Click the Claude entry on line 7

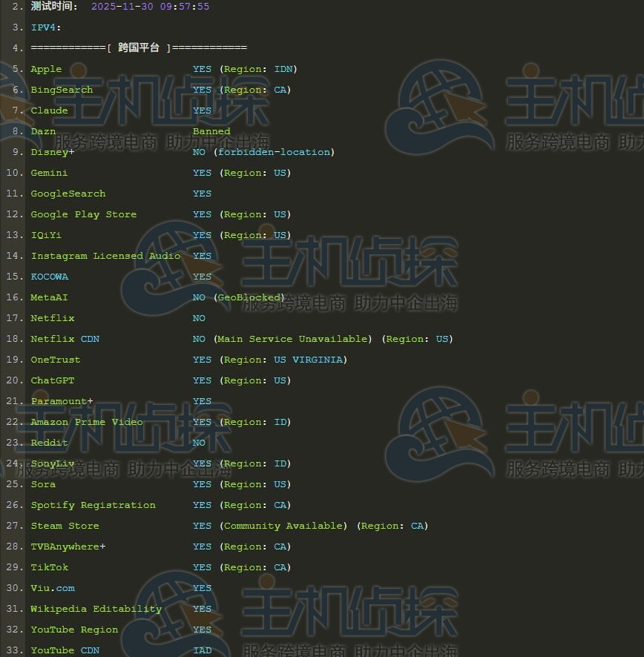(49, 110)
